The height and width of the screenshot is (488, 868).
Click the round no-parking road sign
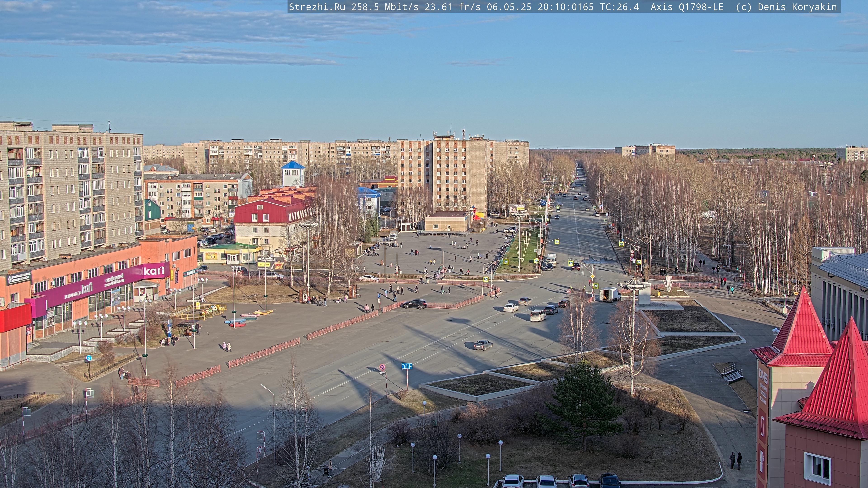(x=382, y=367)
